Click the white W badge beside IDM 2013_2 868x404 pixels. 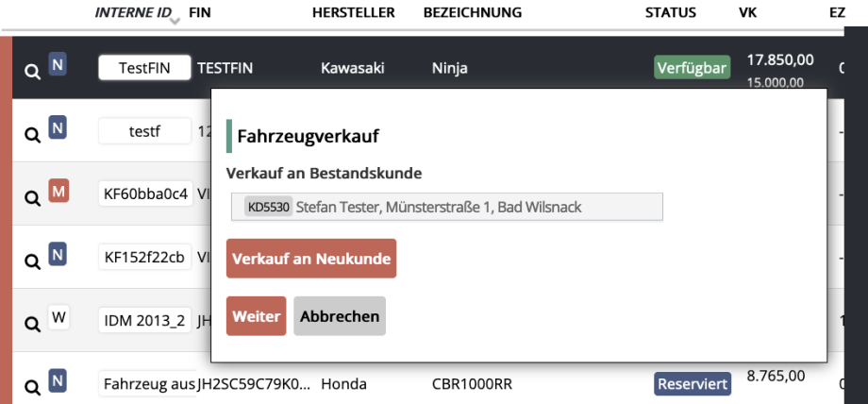pos(58,317)
